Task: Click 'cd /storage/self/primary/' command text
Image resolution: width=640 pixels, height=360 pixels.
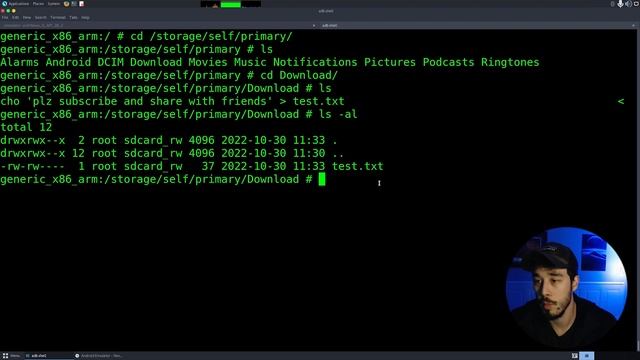Action: tap(211, 36)
